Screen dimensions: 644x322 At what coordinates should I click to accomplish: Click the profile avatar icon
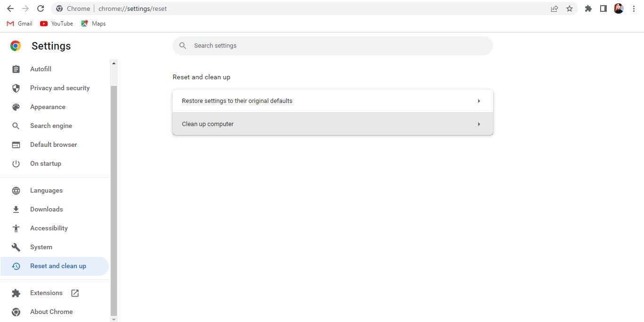coord(619,8)
